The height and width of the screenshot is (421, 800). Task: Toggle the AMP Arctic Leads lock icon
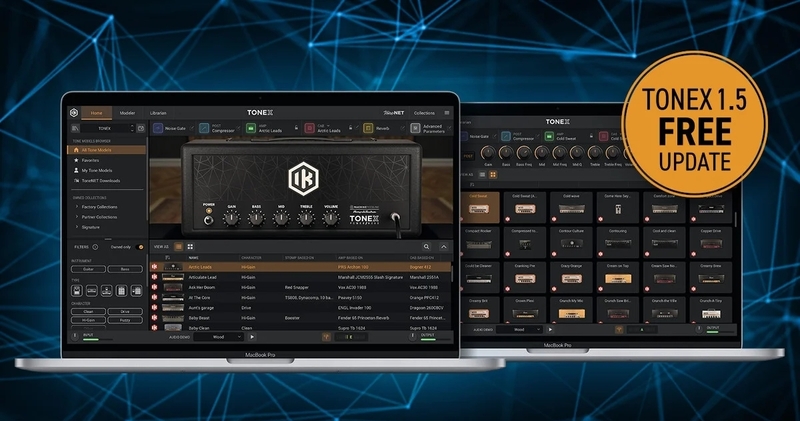click(x=296, y=128)
